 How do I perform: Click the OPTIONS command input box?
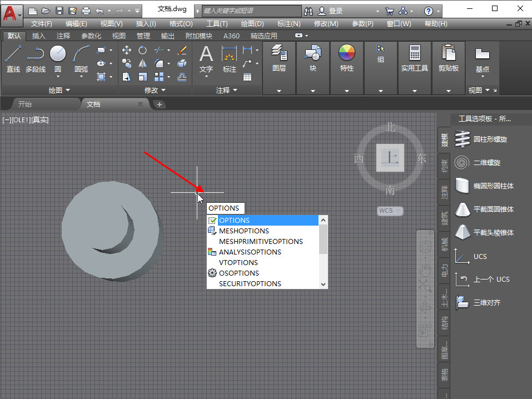point(225,208)
